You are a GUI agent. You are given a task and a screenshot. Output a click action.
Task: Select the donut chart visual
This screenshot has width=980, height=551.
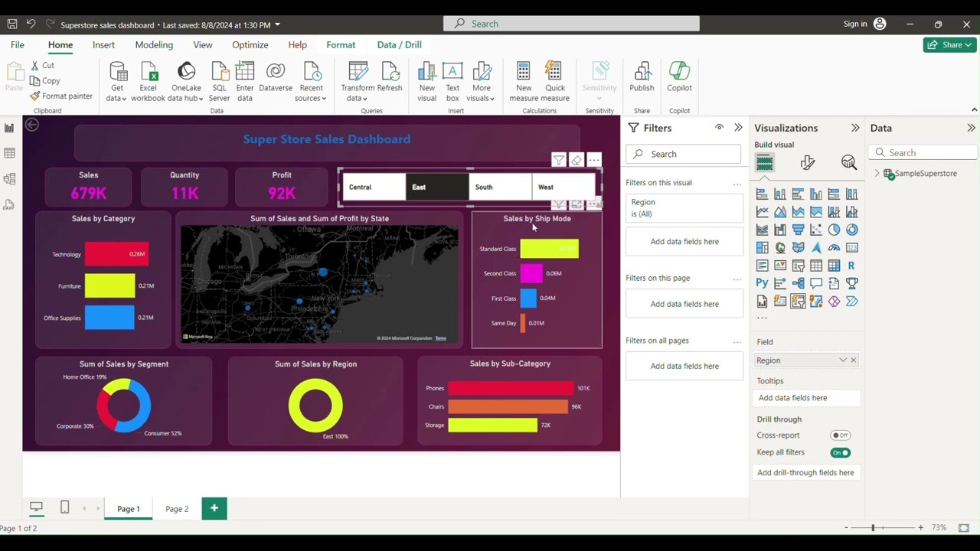[x=851, y=230]
